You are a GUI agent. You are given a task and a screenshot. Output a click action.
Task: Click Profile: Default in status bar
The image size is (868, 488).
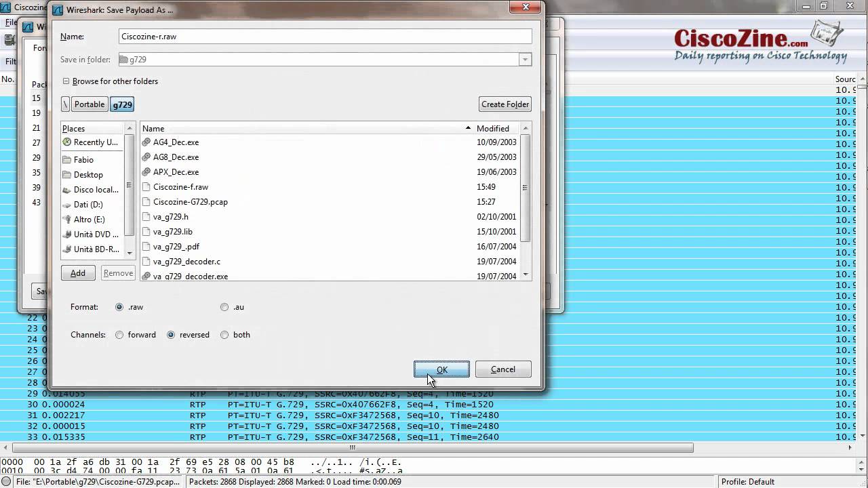coord(747,482)
